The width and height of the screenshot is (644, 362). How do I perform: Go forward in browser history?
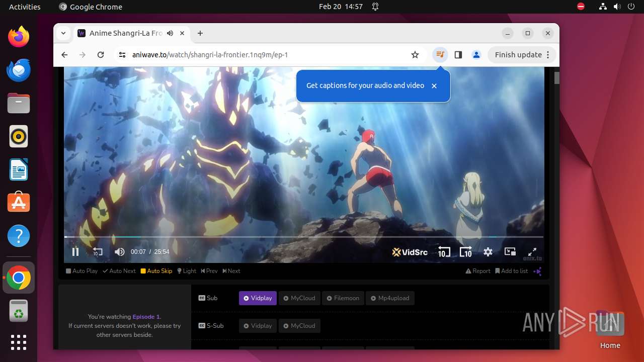pos(83,55)
